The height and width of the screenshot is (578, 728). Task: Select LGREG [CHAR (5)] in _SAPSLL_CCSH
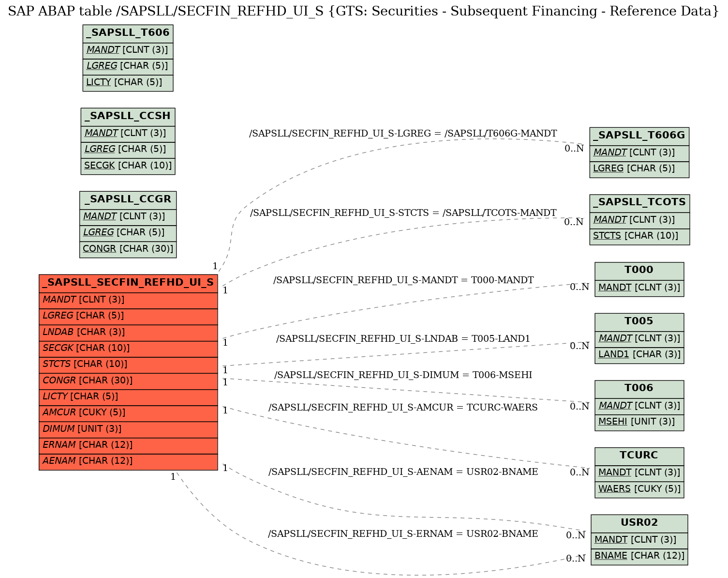tap(128, 150)
